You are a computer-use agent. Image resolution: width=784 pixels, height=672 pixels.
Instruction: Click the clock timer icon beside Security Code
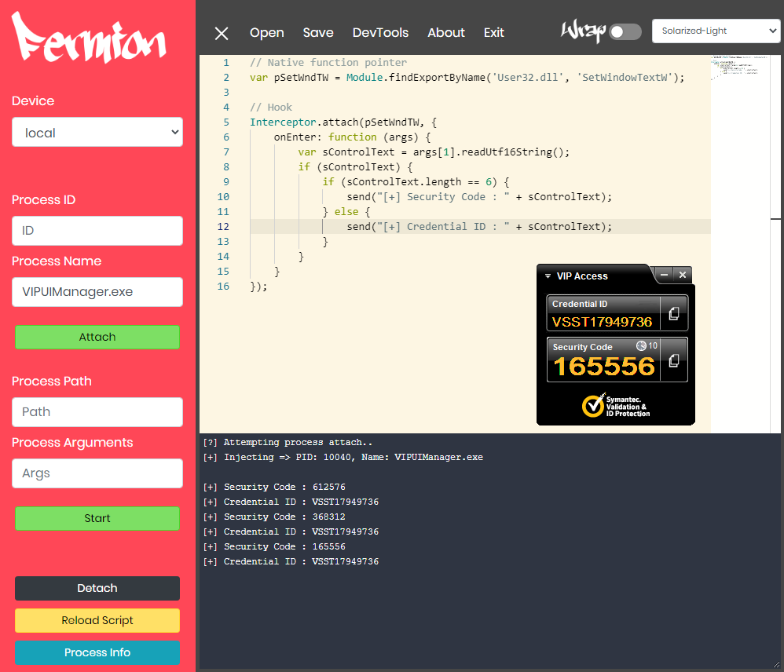point(641,345)
